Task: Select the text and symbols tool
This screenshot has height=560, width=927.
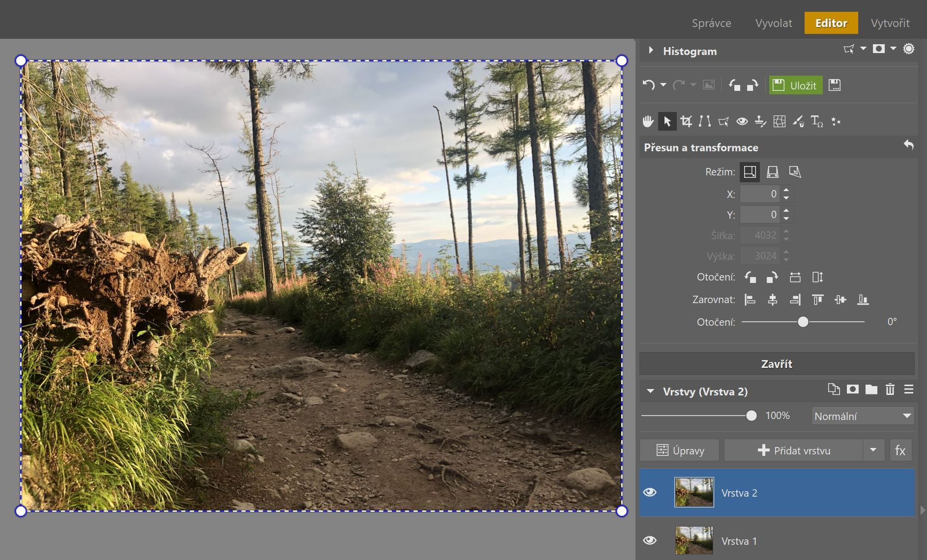Action: click(817, 121)
